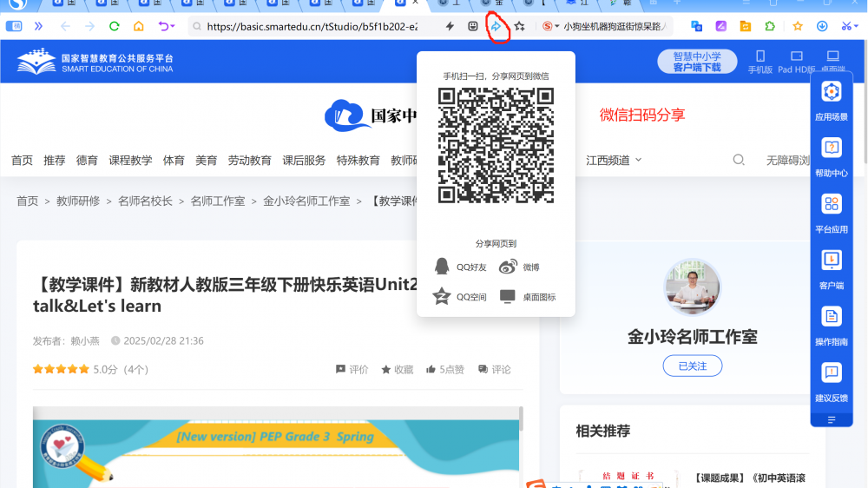Viewport: 868px width, 488px height.
Task: Create 桌面图标 shortcut
Action: pos(528,297)
